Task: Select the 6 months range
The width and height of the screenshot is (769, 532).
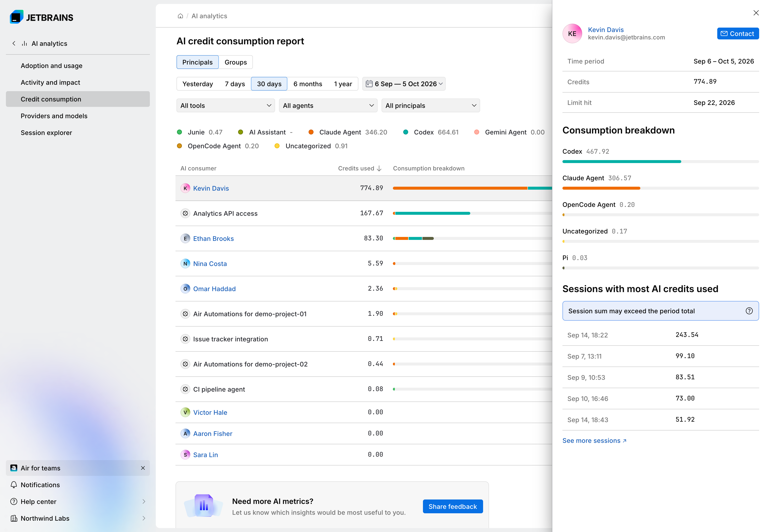Action: click(x=307, y=84)
